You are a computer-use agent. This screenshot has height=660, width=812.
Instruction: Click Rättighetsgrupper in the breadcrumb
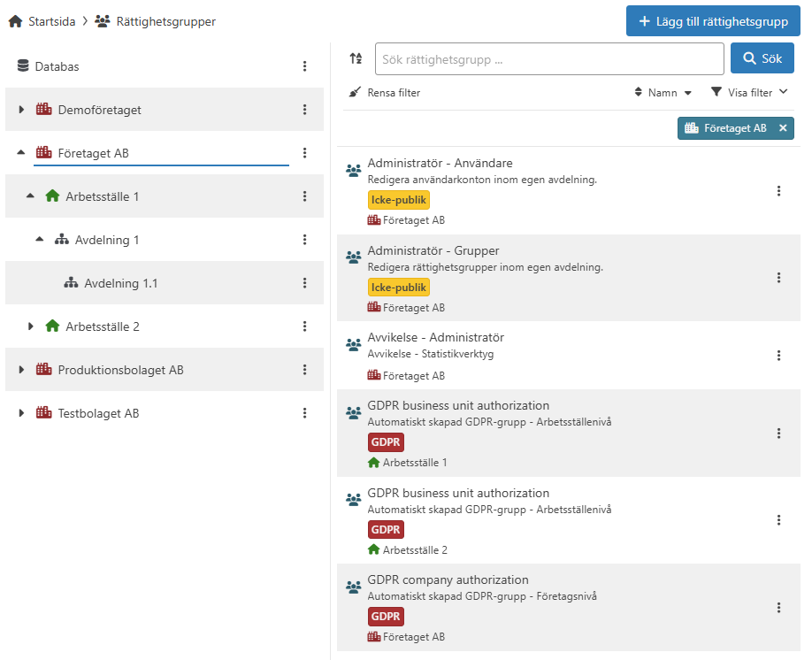point(165,21)
